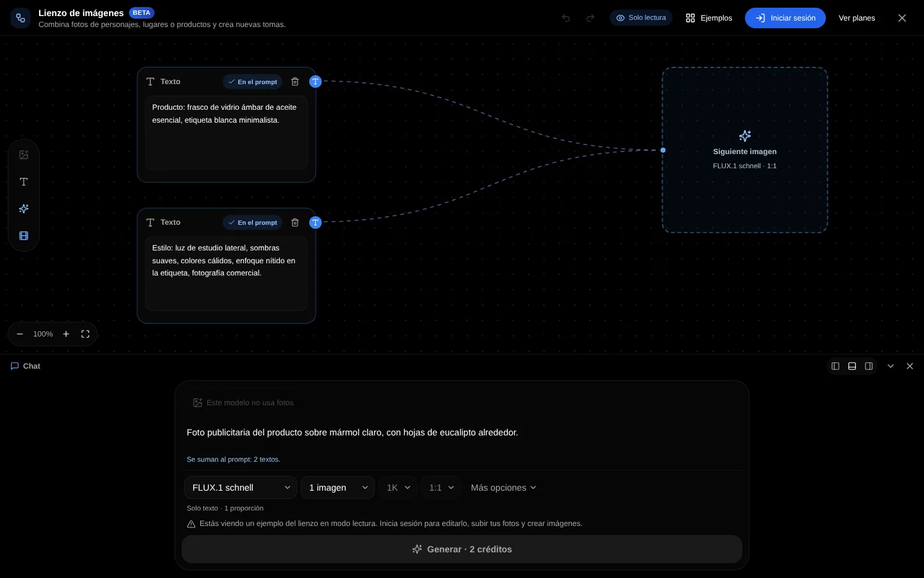Toggle En el prompt on Estilo text node
The height and width of the screenshot is (578, 924).
tap(253, 222)
